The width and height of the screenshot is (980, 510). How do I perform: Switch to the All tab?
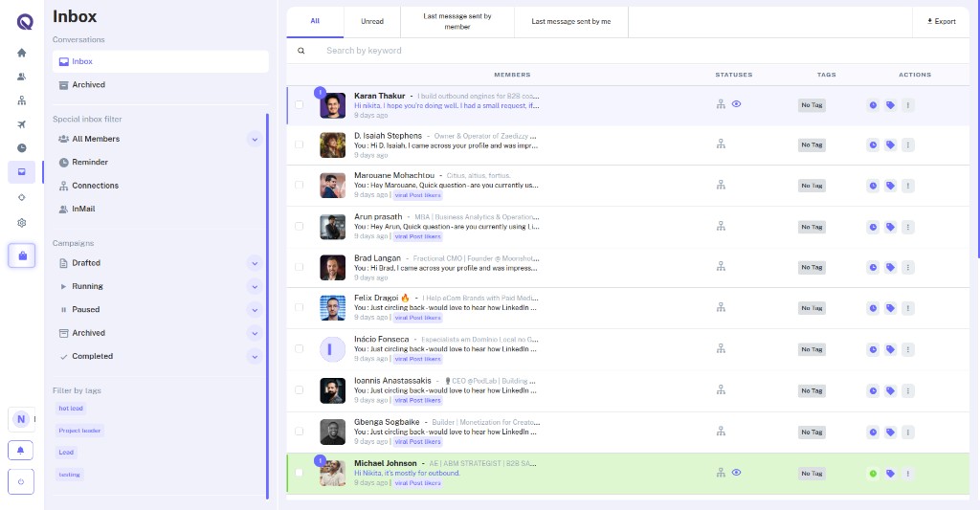pos(315,22)
